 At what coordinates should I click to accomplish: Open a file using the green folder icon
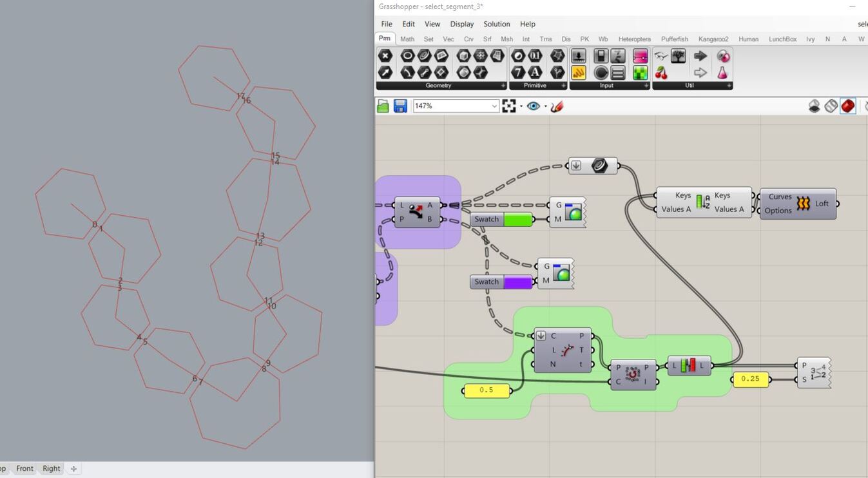tap(382, 106)
